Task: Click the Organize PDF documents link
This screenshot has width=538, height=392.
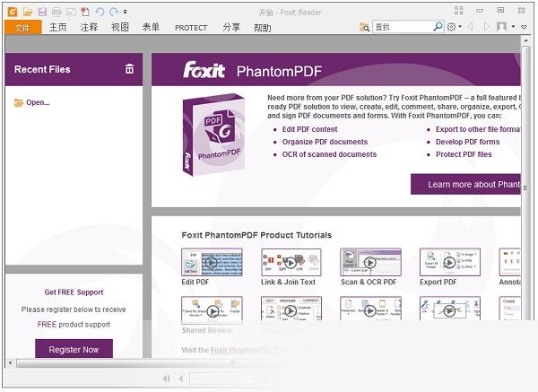Action: coord(325,142)
